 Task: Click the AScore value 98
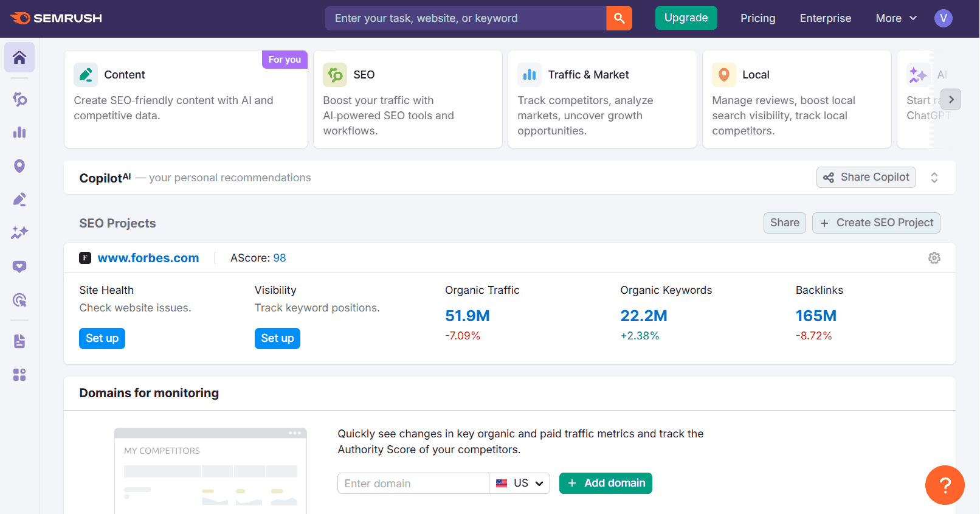coord(280,258)
